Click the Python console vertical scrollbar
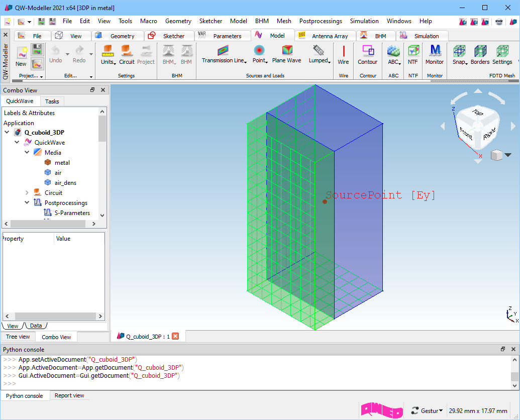 pos(514,373)
